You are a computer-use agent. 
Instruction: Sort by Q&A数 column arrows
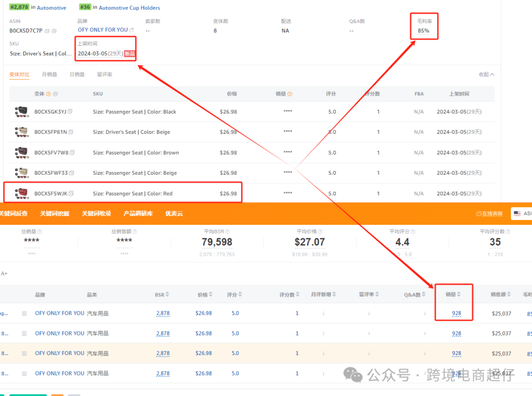pos(424,294)
